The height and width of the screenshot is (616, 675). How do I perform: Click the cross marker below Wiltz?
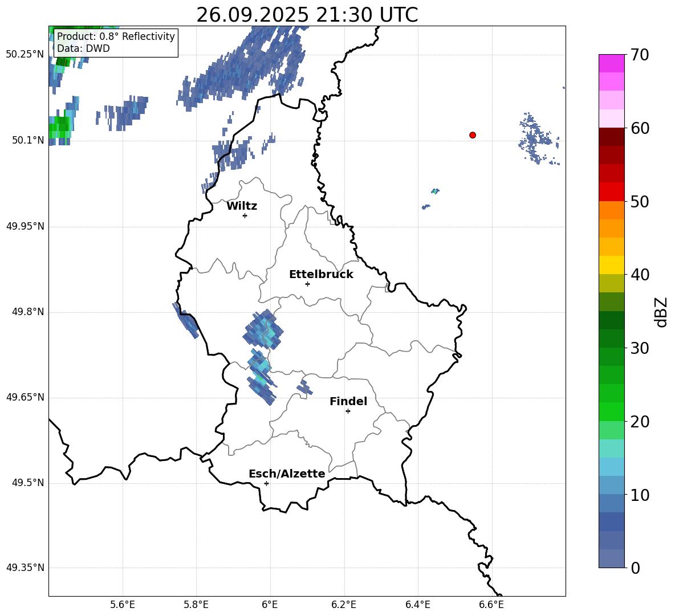pyautogui.click(x=245, y=216)
